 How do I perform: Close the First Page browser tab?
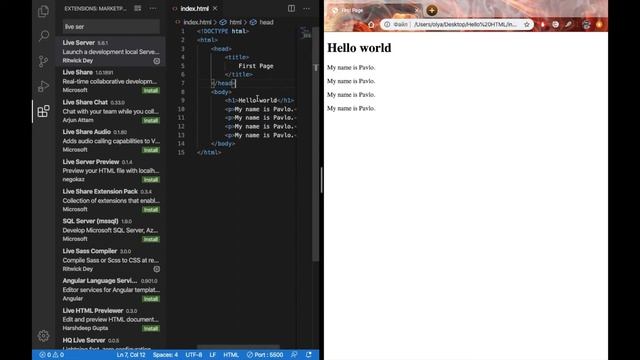tap(416, 10)
